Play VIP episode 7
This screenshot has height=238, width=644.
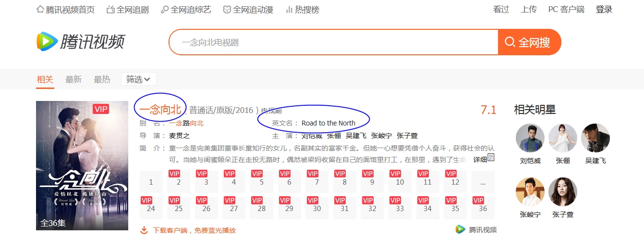click(317, 182)
